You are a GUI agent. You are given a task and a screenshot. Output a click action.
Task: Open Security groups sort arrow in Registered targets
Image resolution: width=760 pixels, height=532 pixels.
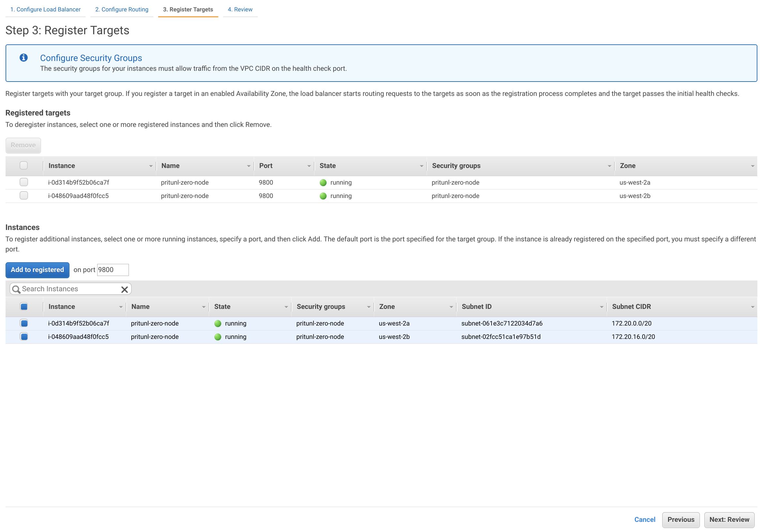click(609, 166)
